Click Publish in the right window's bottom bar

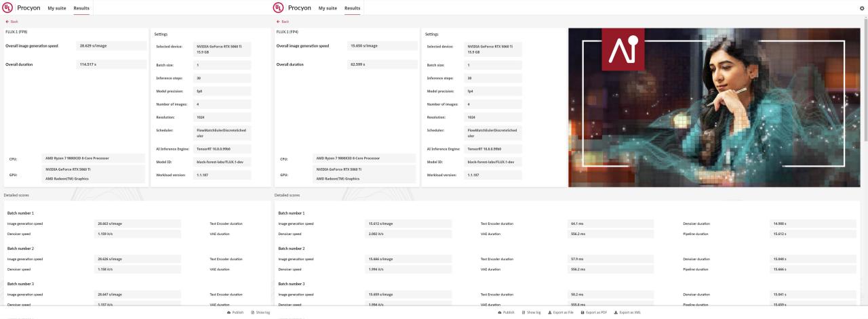[x=506, y=312]
